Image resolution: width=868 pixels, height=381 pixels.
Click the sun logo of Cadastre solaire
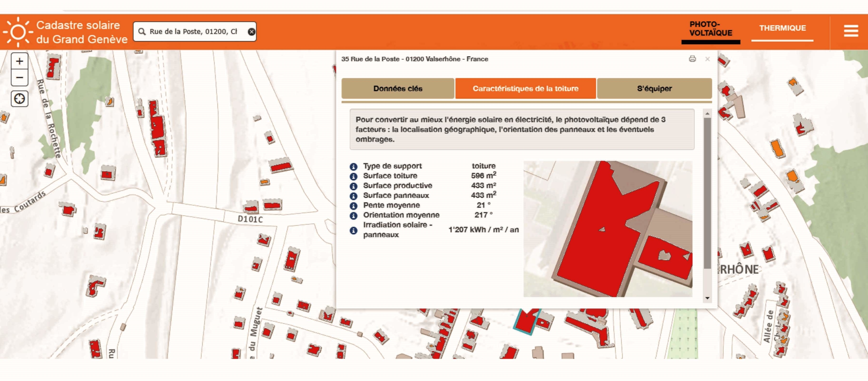(x=18, y=32)
